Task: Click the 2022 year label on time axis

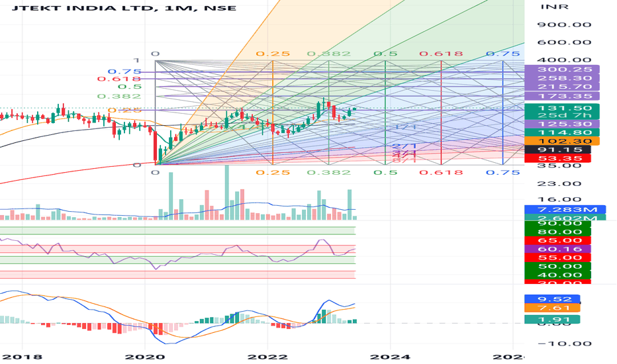Action: 267,357
